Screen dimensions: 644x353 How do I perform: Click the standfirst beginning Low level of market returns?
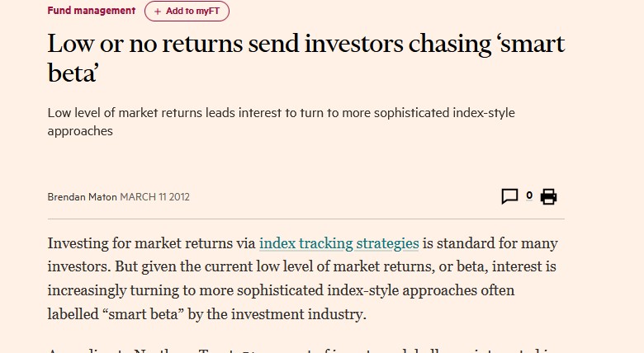tap(281, 113)
